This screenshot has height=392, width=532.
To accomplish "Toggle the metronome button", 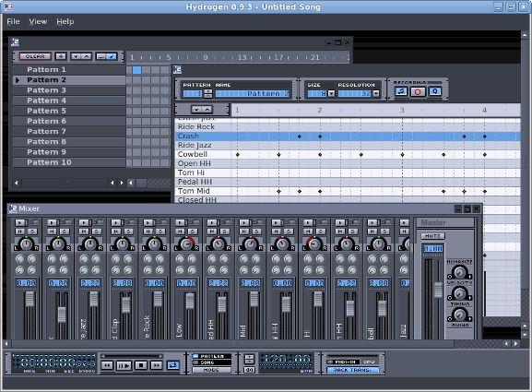I will tap(249, 370).
